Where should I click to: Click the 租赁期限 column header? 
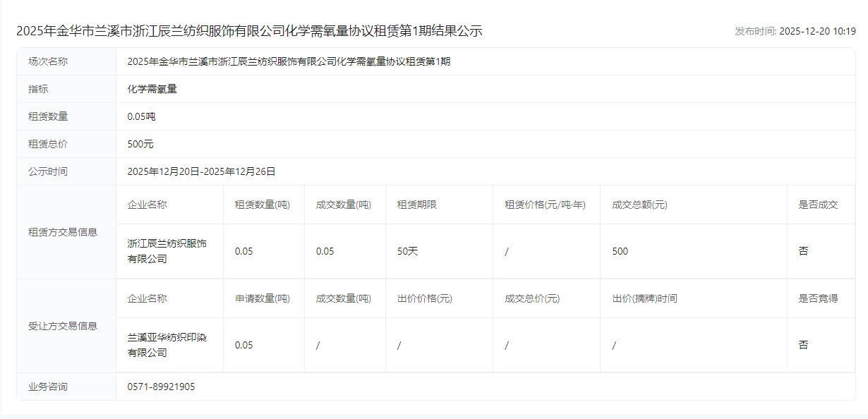(416, 205)
